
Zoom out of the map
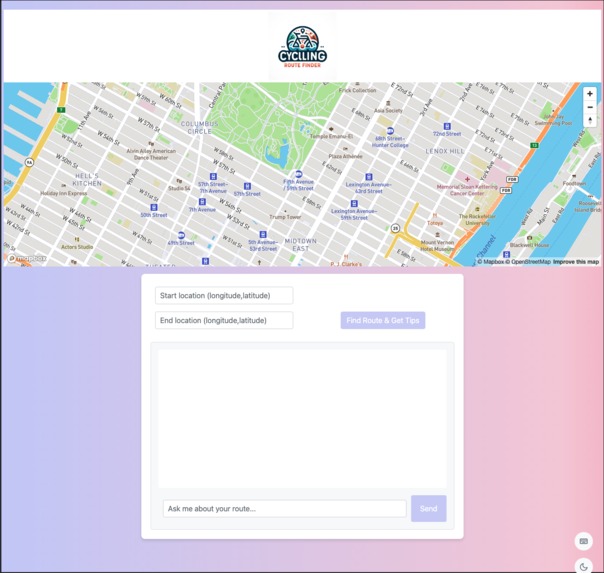(x=589, y=107)
